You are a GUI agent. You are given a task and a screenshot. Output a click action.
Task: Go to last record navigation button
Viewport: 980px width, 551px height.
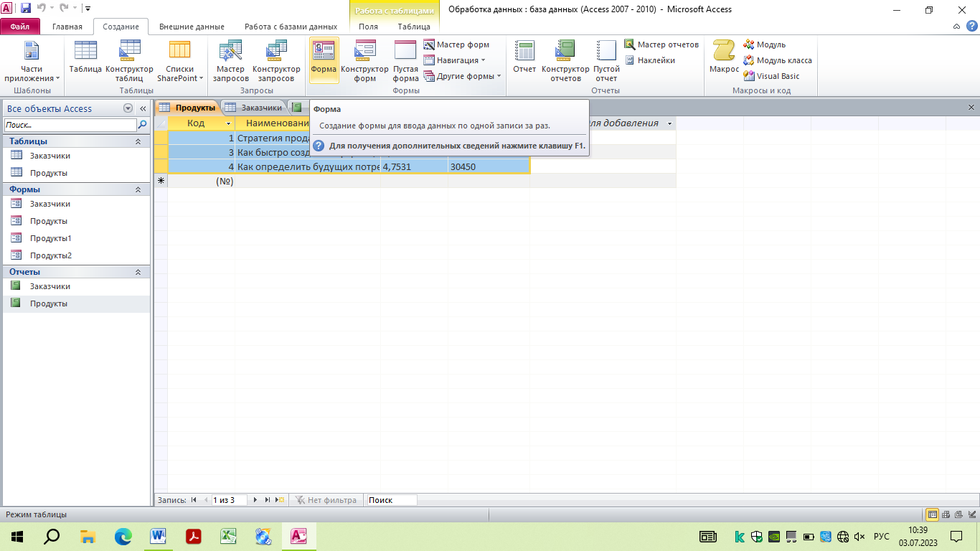click(268, 500)
